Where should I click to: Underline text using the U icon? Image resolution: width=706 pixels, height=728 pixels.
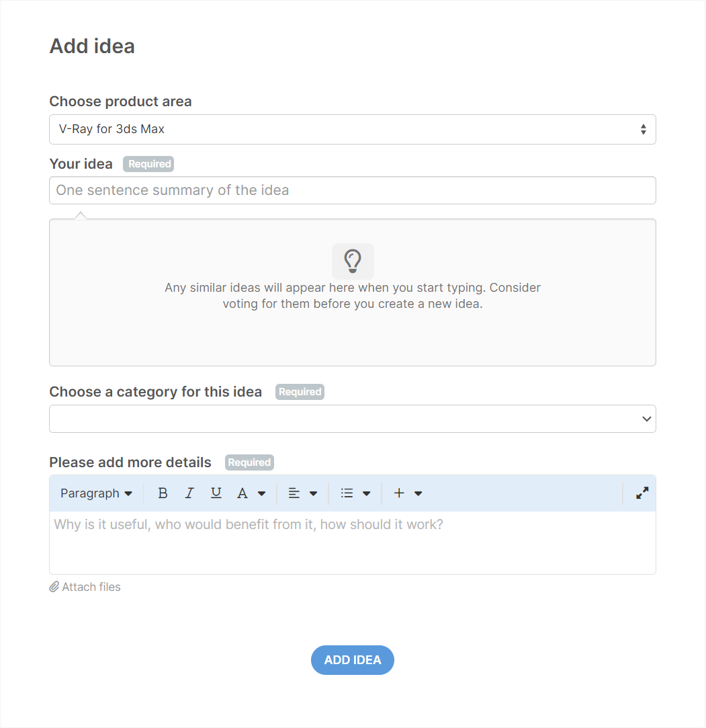coord(216,493)
